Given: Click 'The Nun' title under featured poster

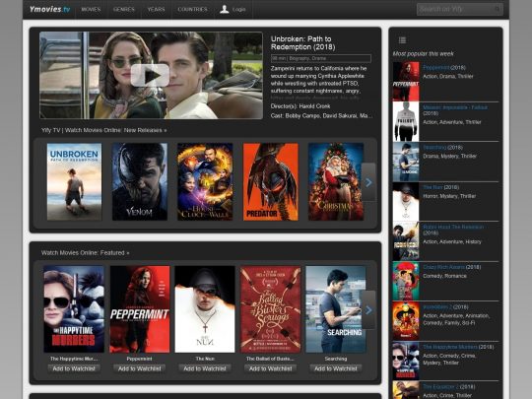Looking at the screenshot, I should 205,359.
